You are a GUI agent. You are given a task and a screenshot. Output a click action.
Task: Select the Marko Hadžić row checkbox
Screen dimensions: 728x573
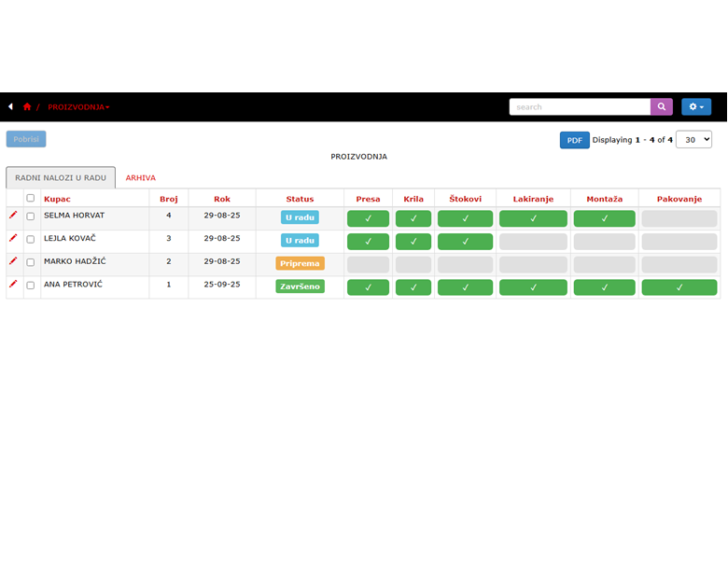[31, 262]
